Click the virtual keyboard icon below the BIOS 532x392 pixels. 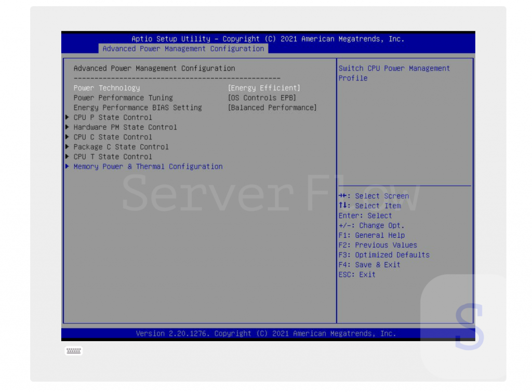[73, 351]
